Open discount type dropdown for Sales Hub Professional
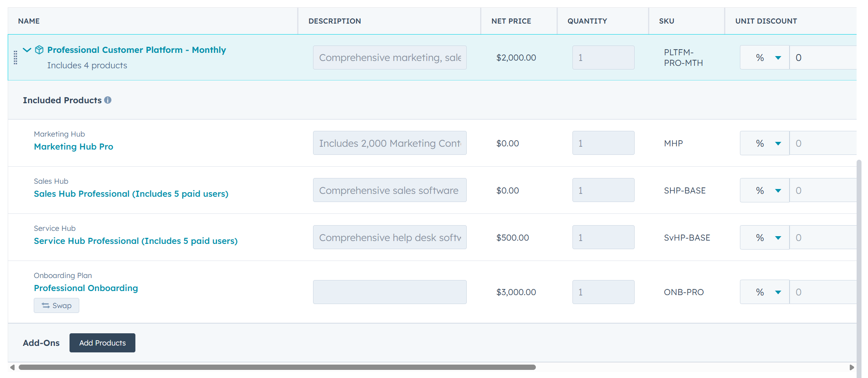Image resolution: width=868 pixels, height=378 pixels. [764, 191]
